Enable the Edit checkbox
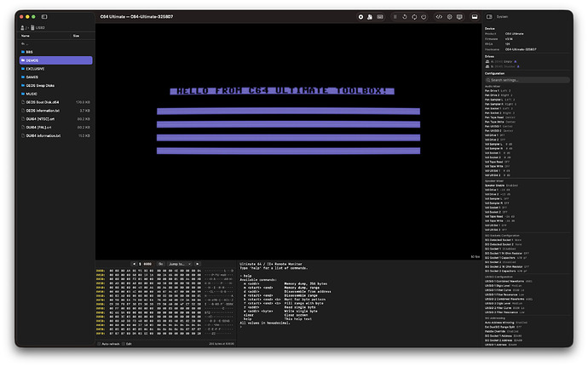588x366 pixels. pyautogui.click(x=124, y=344)
